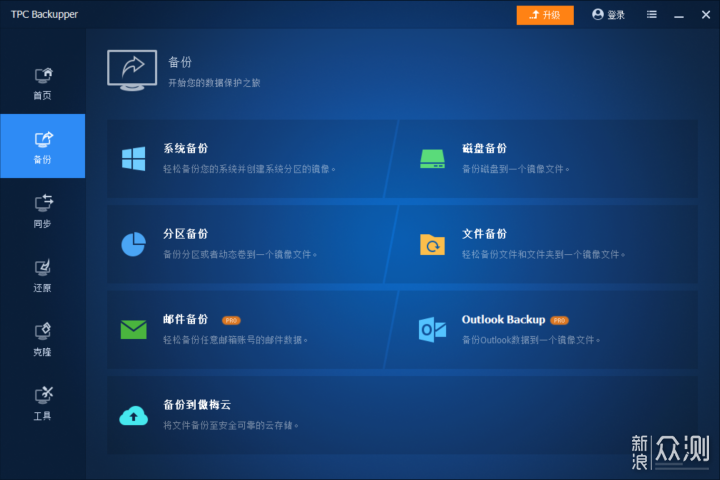Click the Outlook icon for Outlook Backup
Viewport: 720px width, 480px height.
(432, 329)
